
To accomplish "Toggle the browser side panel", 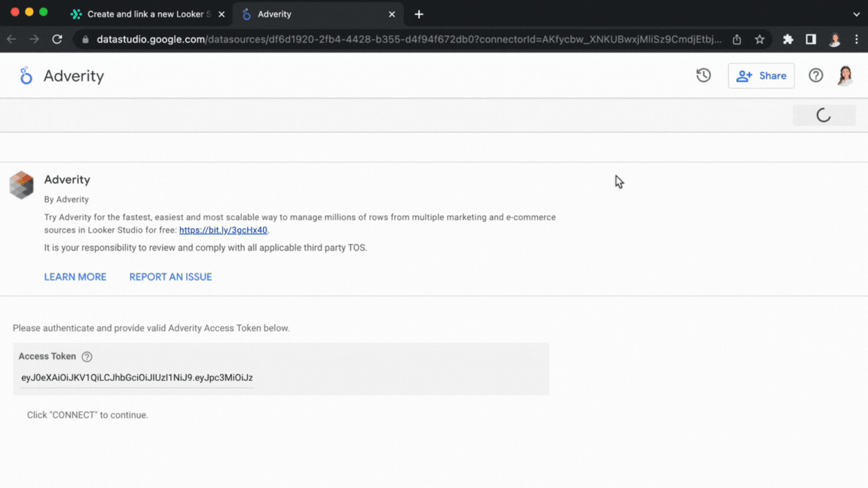I will (811, 39).
